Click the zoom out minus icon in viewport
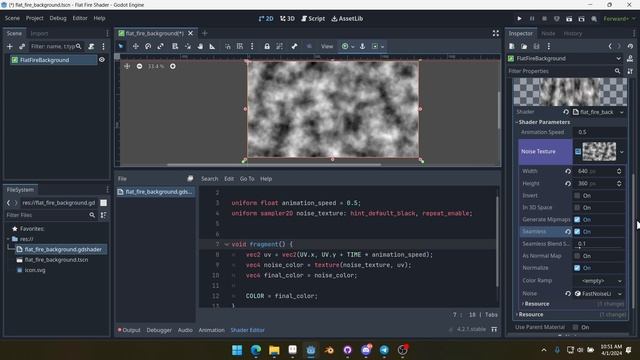The image size is (640, 360). pos(140,66)
